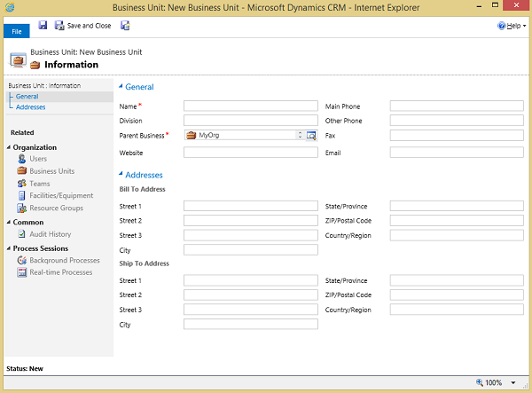Open the zoom level dropdown arrow

(513, 382)
